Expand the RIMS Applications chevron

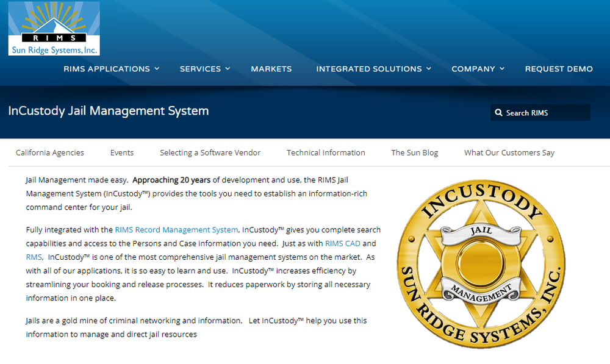157,68
